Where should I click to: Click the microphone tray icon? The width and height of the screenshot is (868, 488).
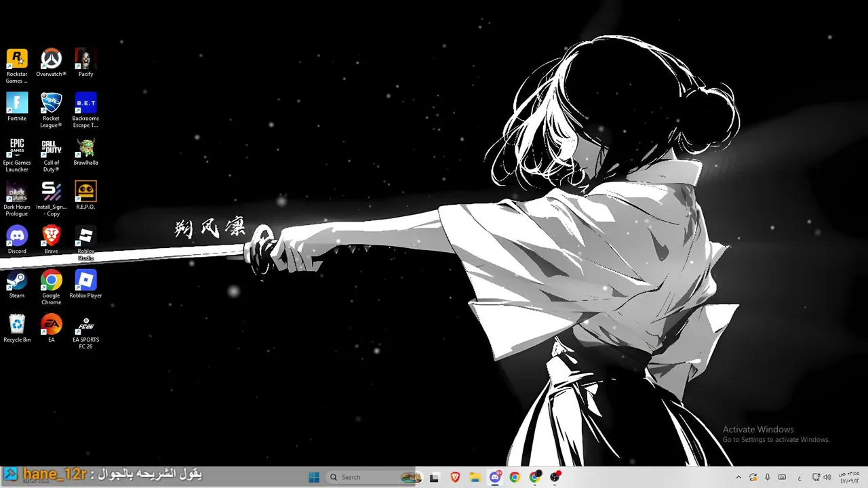[x=768, y=477]
